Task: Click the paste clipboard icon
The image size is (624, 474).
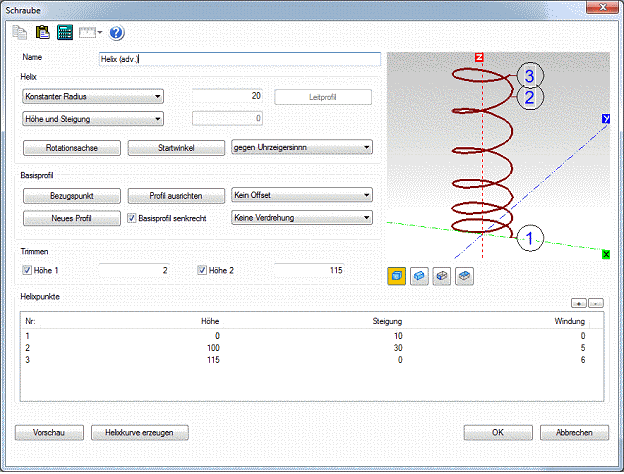Action: pyautogui.click(x=43, y=32)
